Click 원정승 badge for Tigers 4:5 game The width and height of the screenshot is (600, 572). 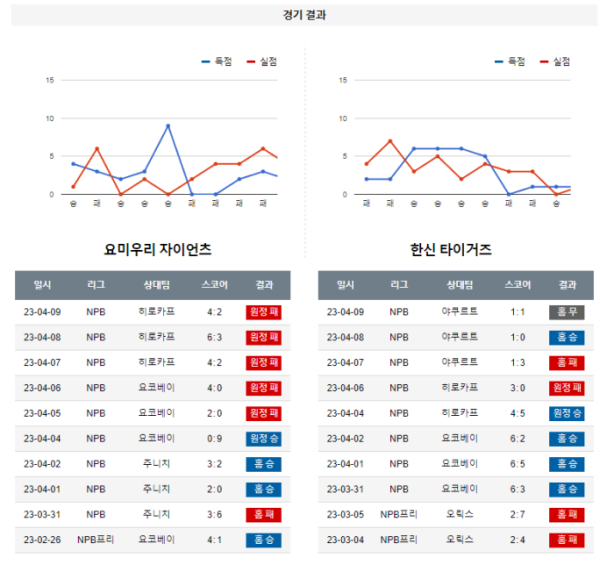567,414
